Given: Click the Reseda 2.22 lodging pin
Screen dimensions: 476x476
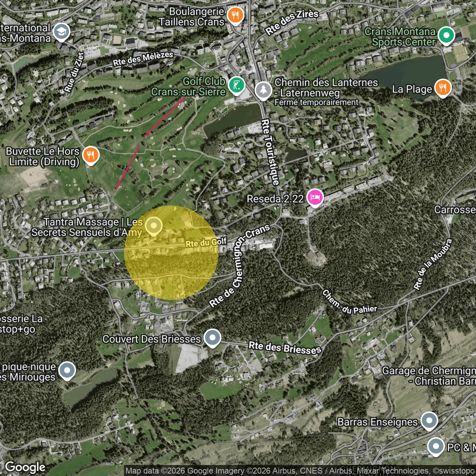Looking at the screenshot, I should 315,198.
